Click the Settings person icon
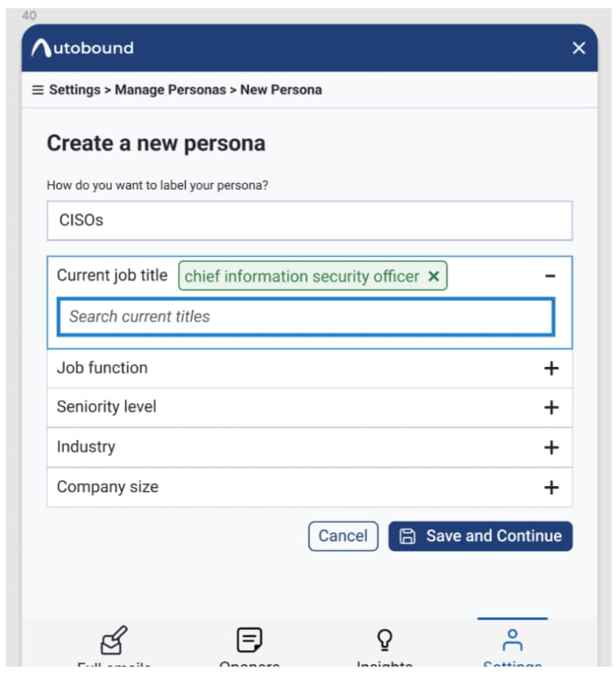616x674 pixels. coord(513,639)
